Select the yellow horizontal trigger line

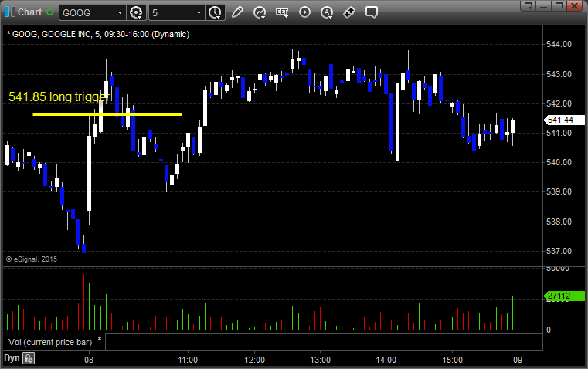(107, 114)
